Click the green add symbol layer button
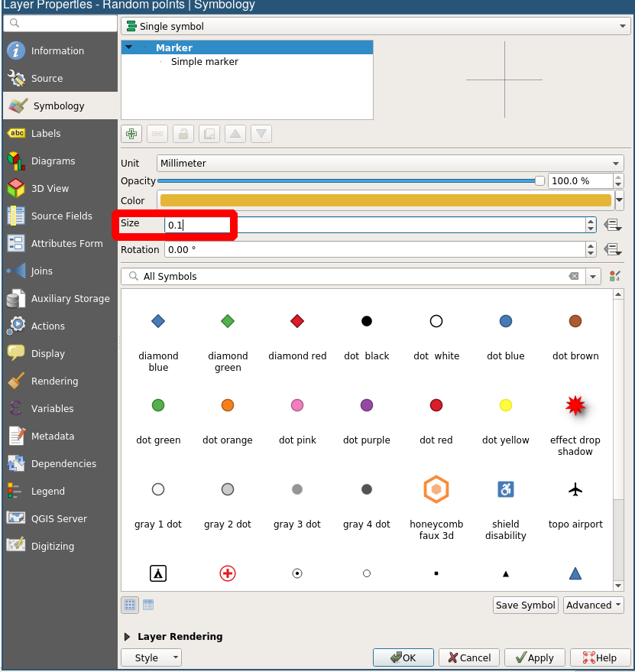Image resolution: width=635 pixels, height=672 pixels. [x=131, y=134]
